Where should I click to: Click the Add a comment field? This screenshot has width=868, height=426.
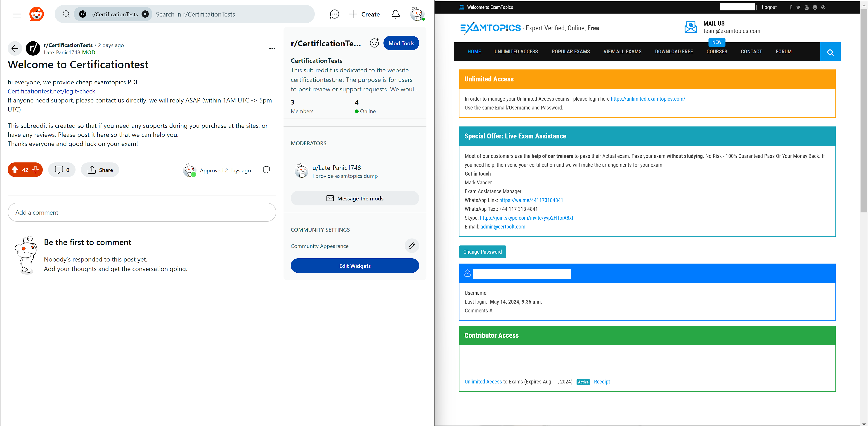coord(142,212)
